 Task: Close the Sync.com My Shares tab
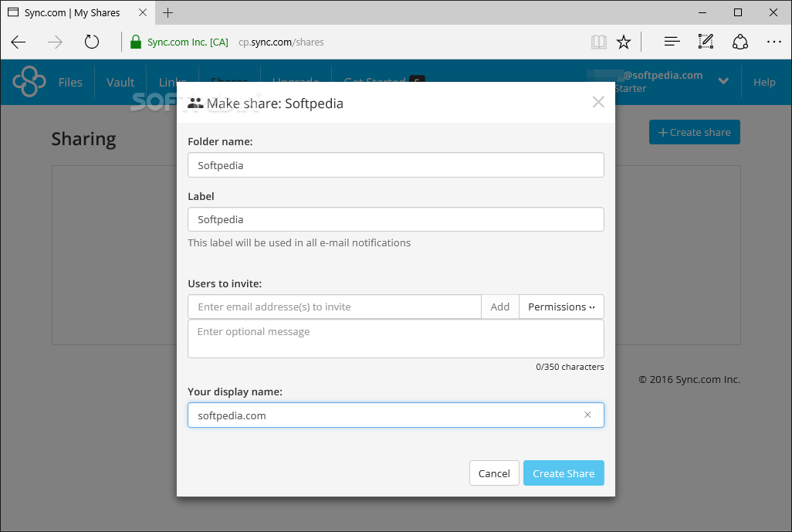[x=143, y=12]
